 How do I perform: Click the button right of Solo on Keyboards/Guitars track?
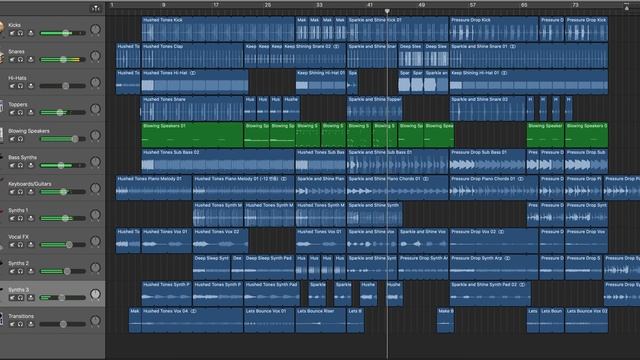(x=31, y=192)
